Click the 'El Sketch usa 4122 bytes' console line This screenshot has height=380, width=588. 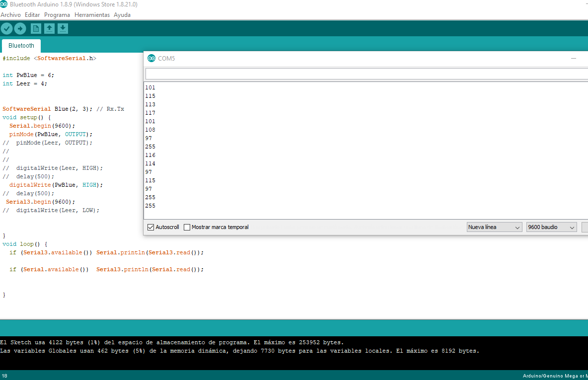(x=172, y=342)
